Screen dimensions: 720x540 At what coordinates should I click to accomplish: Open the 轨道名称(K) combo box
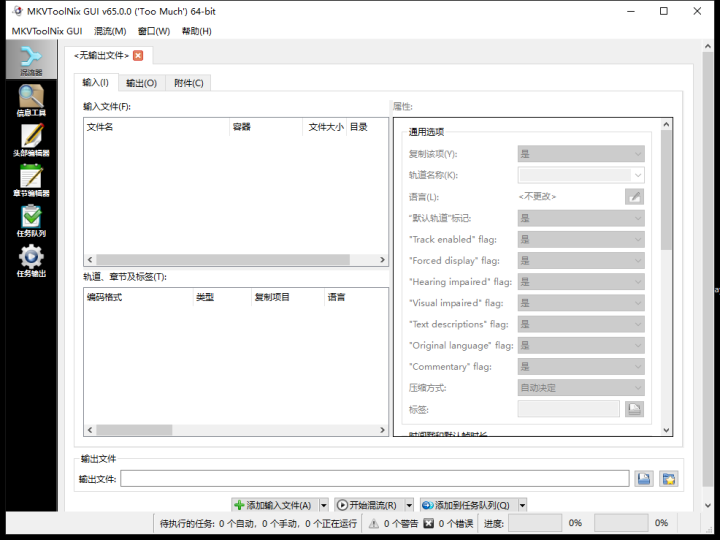pos(581,175)
